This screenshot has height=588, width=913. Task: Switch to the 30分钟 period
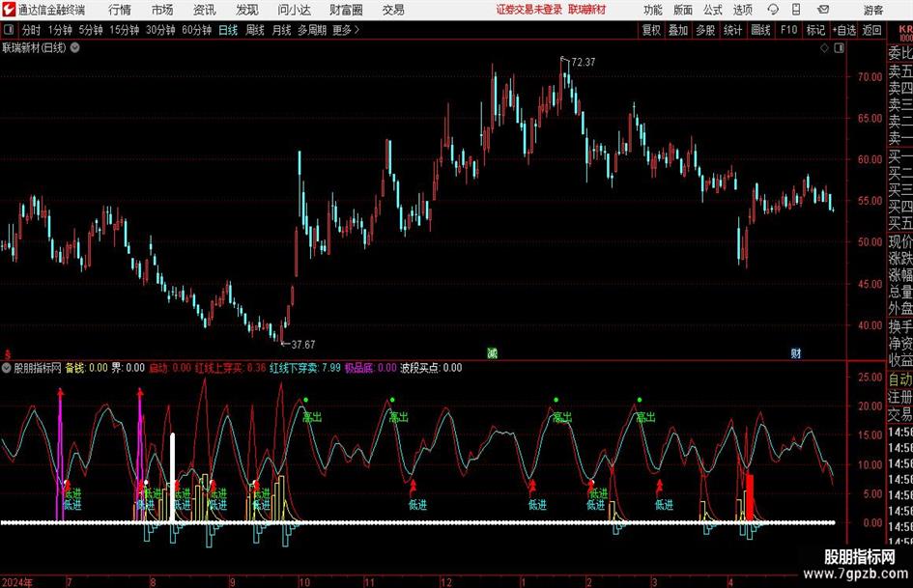160,30
